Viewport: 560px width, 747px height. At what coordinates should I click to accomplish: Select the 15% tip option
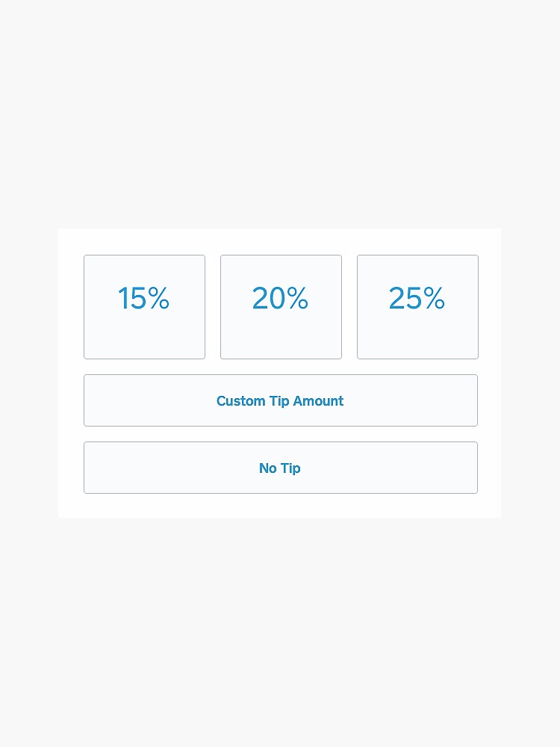[144, 306]
